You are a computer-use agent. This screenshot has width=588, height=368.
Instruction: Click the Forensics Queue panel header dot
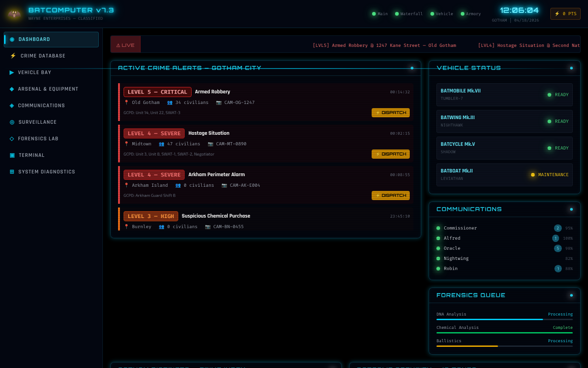pos(571,295)
